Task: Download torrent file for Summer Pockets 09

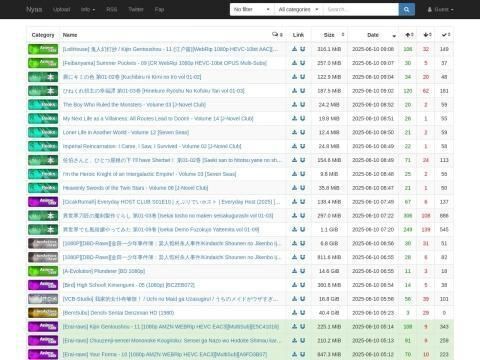Action: 294,63
